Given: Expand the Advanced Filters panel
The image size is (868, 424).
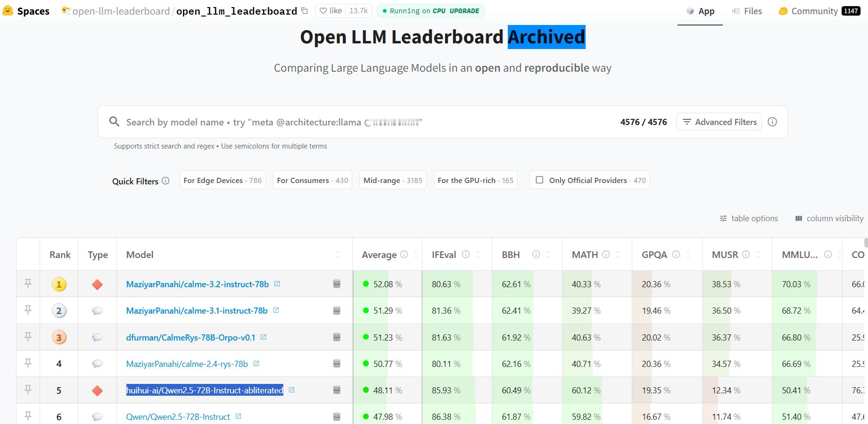Looking at the screenshot, I should click(x=719, y=122).
